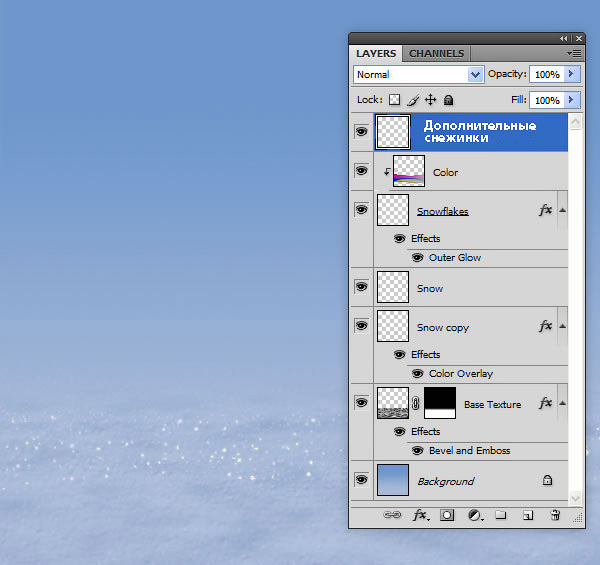Click the Fill value field

click(x=547, y=100)
